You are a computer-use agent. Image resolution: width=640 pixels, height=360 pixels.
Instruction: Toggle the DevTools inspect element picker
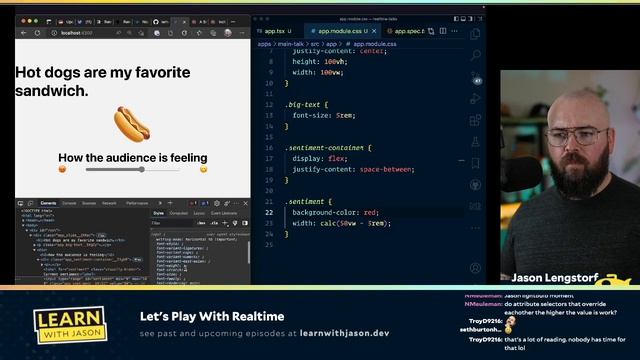tap(20, 203)
